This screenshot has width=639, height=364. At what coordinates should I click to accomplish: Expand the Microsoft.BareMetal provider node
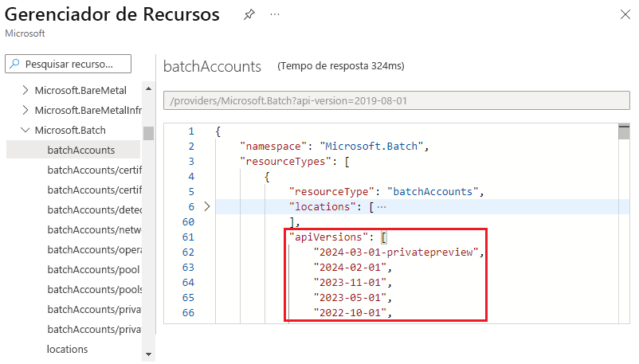pos(25,90)
